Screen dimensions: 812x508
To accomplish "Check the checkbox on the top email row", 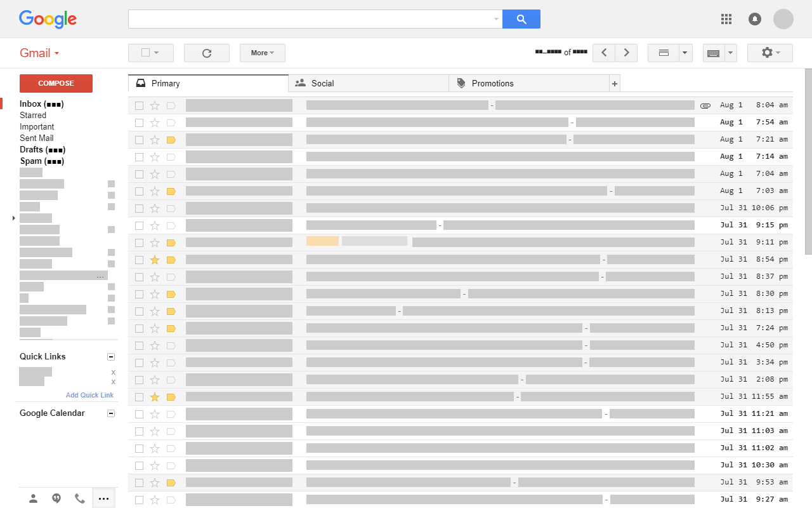I will click(x=140, y=105).
